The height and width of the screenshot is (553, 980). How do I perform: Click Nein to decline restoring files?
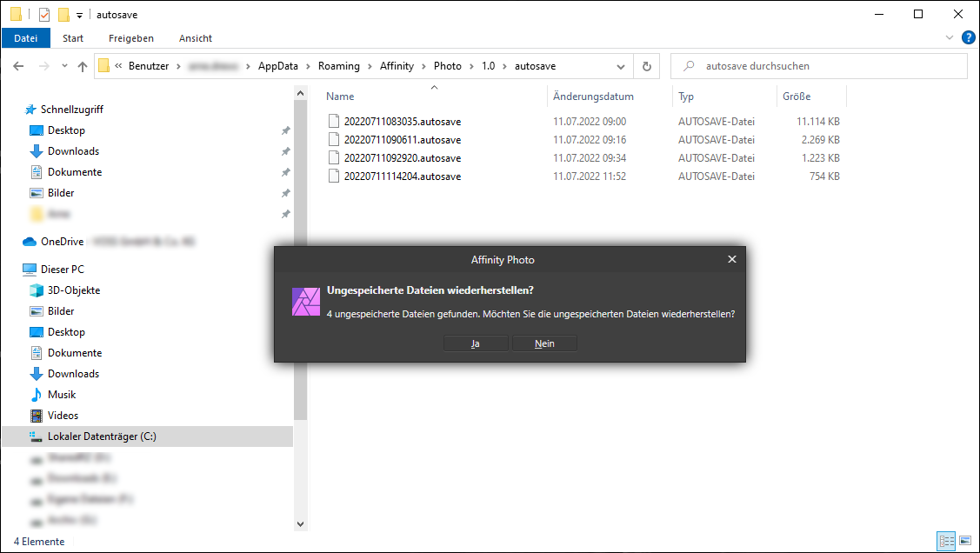[x=544, y=343]
